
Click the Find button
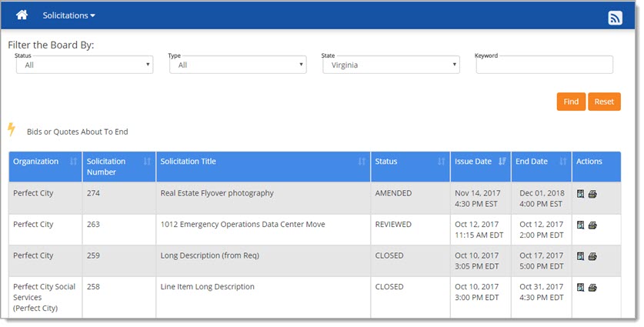(x=571, y=102)
